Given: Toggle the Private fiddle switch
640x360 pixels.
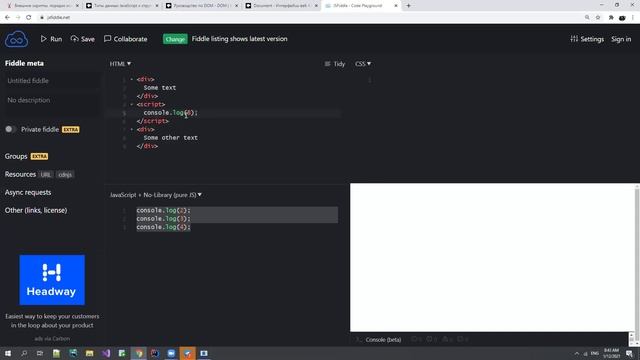Looking at the screenshot, I should tap(10, 129).
